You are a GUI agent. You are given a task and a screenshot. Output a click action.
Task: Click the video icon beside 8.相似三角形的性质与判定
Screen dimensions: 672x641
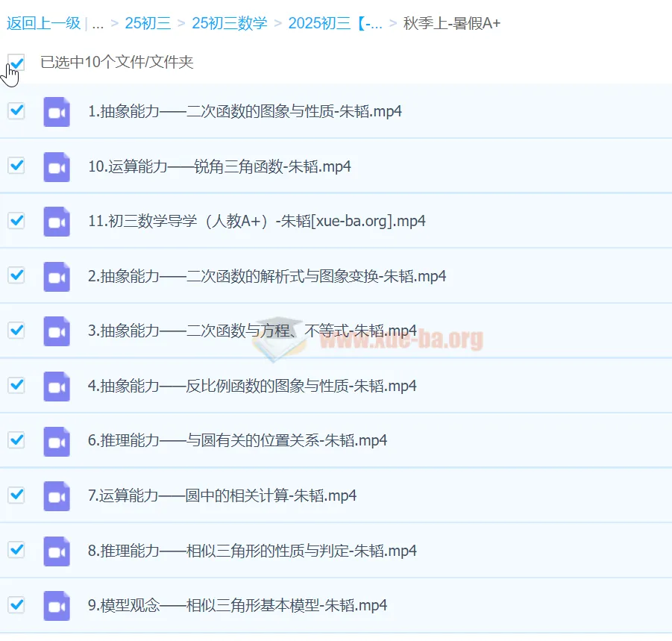(x=56, y=550)
